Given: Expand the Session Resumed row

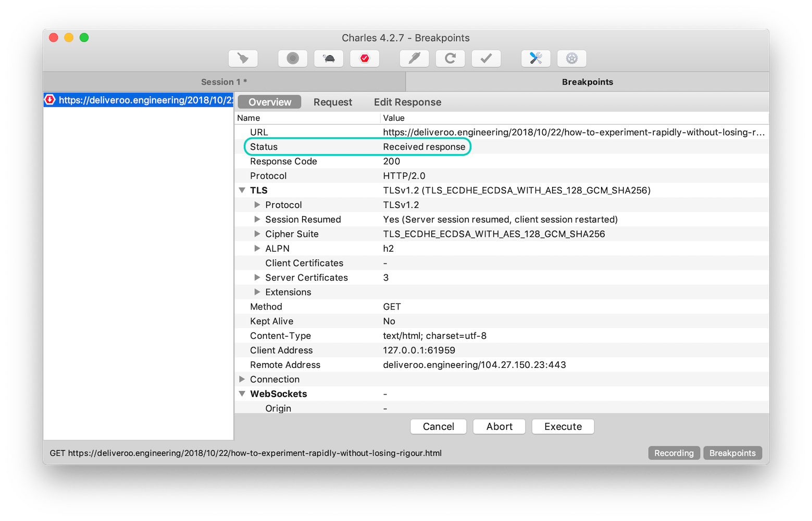Looking at the screenshot, I should point(257,219).
